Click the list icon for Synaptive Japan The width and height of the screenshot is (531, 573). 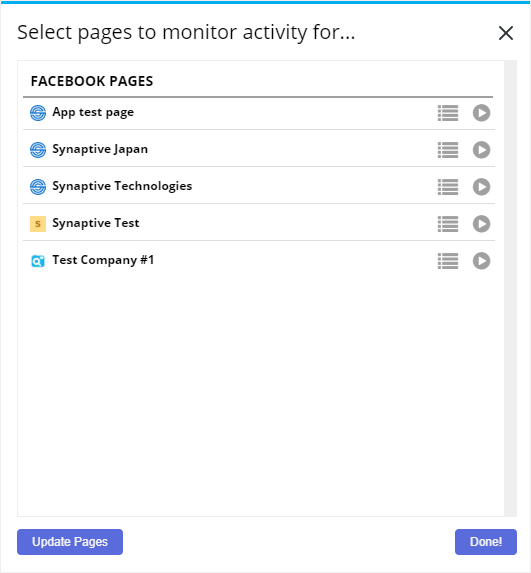pyautogui.click(x=448, y=150)
